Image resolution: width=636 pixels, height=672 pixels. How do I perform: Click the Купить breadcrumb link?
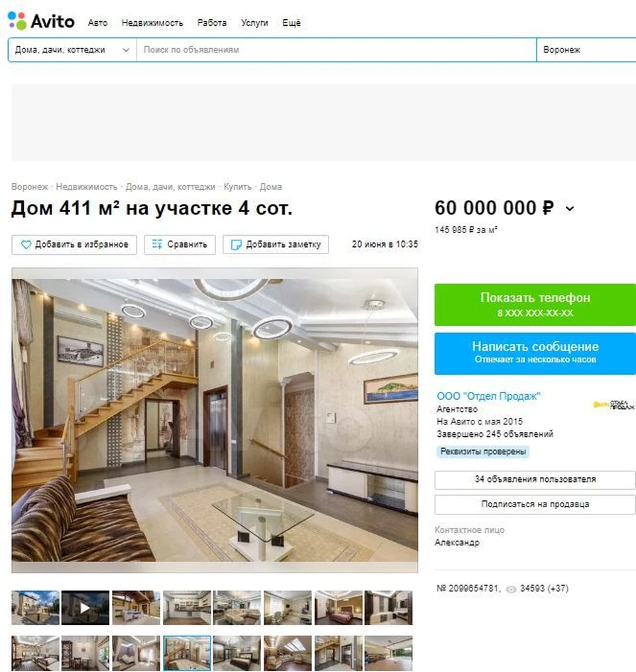[238, 187]
